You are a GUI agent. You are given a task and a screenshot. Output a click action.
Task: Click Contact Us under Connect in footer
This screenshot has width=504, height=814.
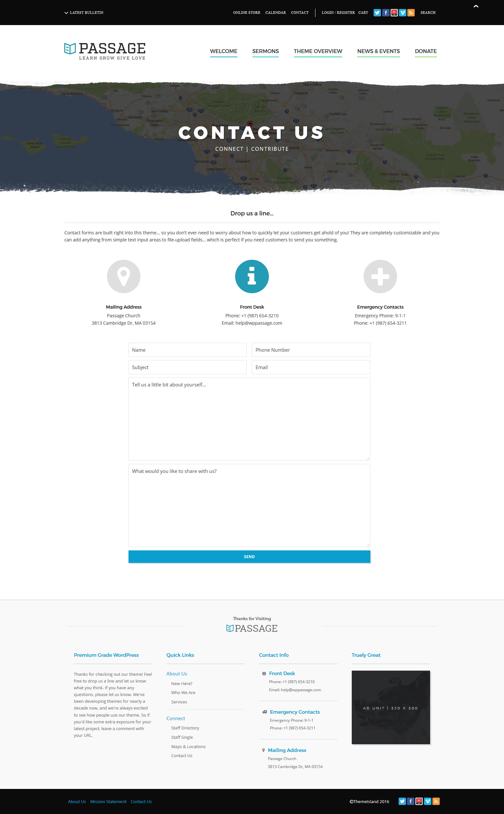click(x=182, y=755)
